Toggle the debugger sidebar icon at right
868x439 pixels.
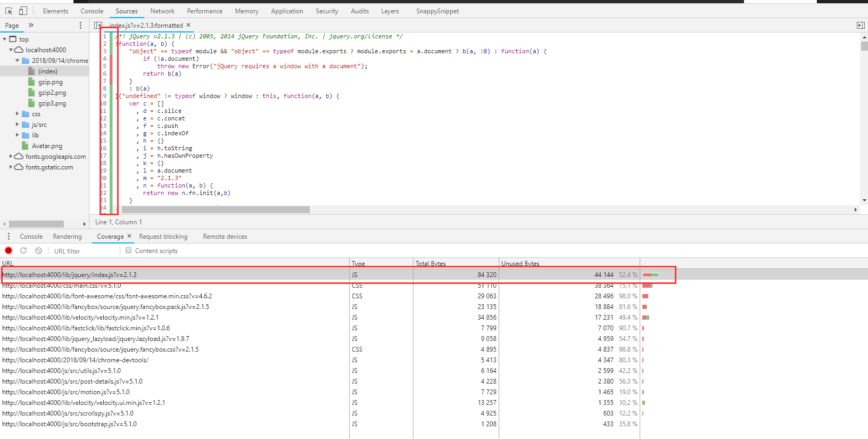coord(860,25)
